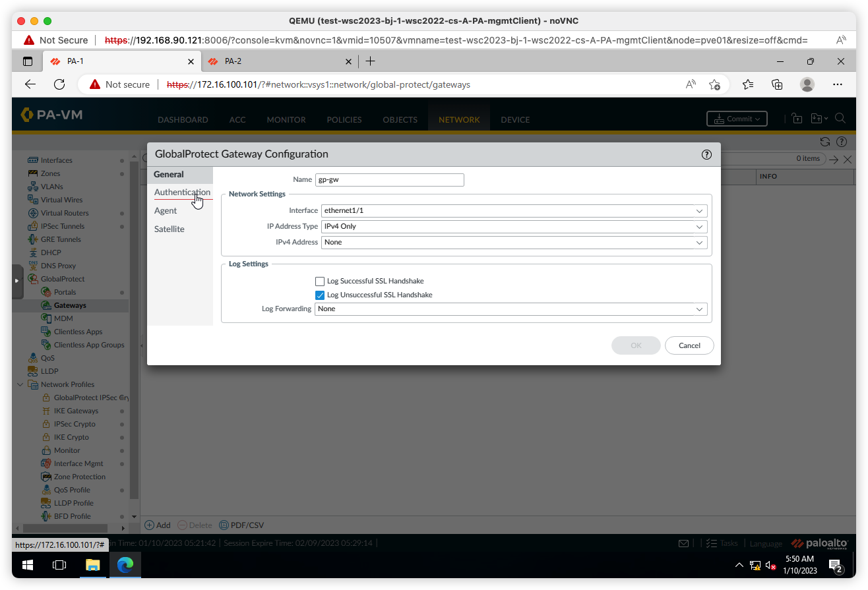Collapse the Network Profiles tree node
This screenshot has width=868, height=590.
20,384
